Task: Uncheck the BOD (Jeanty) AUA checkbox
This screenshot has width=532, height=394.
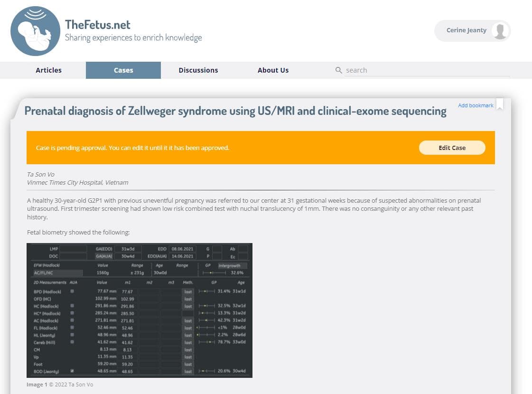Action: coord(72,371)
